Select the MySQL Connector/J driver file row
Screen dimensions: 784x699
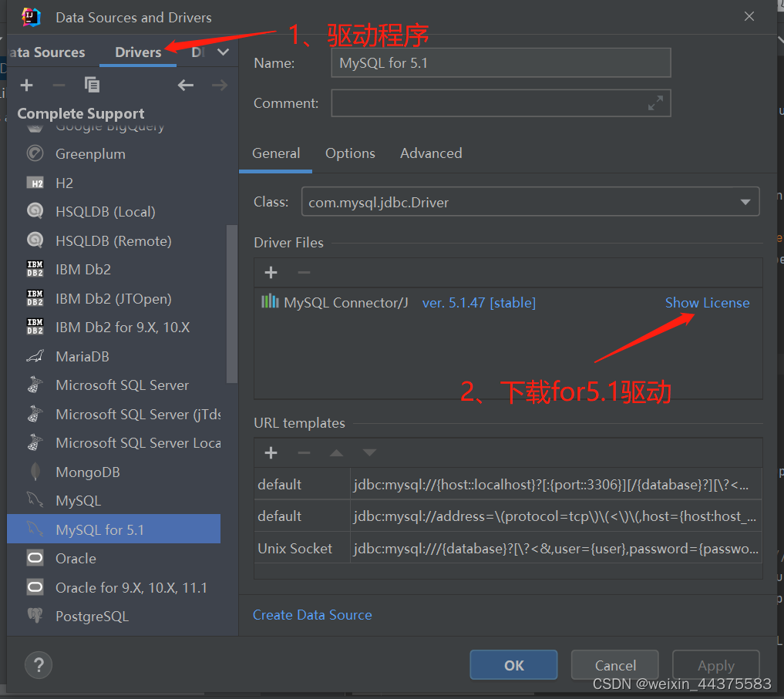coord(508,303)
